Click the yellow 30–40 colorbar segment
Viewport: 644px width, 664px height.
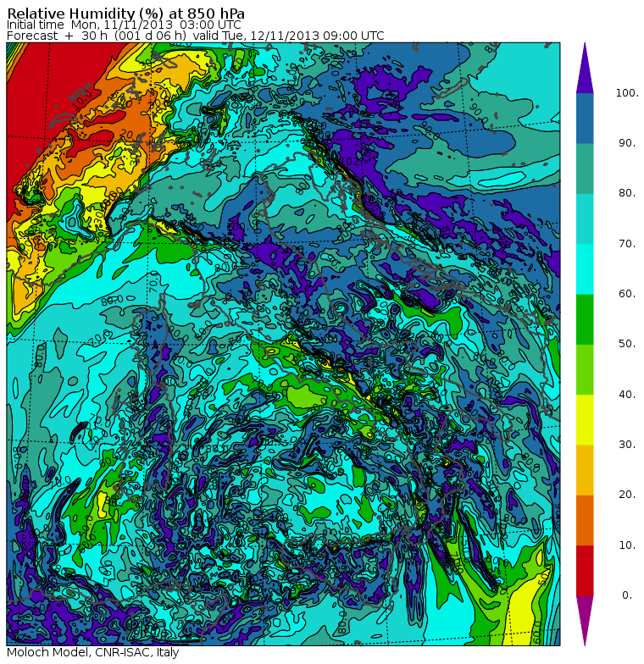(x=585, y=420)
